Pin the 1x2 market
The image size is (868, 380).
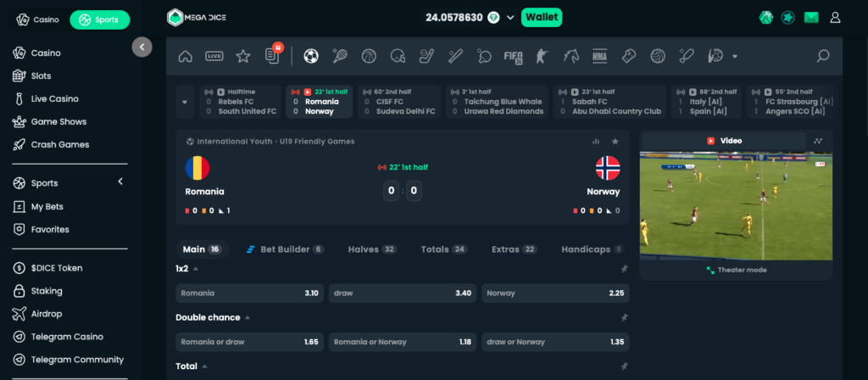tap(624, 269)
